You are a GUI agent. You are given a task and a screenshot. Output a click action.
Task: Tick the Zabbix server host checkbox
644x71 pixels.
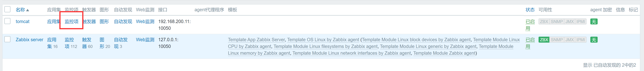pyautogui.click(x=8, y=39)
